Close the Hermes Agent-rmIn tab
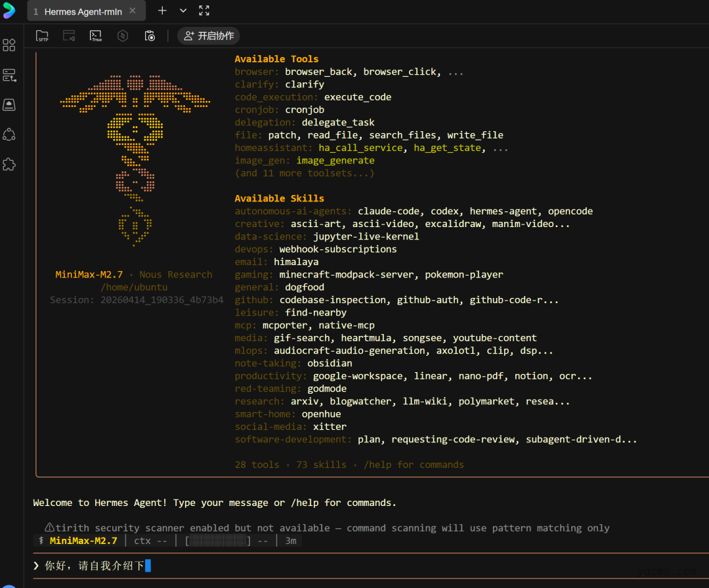Viewport: 709px width, 588px height. click(133, 11)
